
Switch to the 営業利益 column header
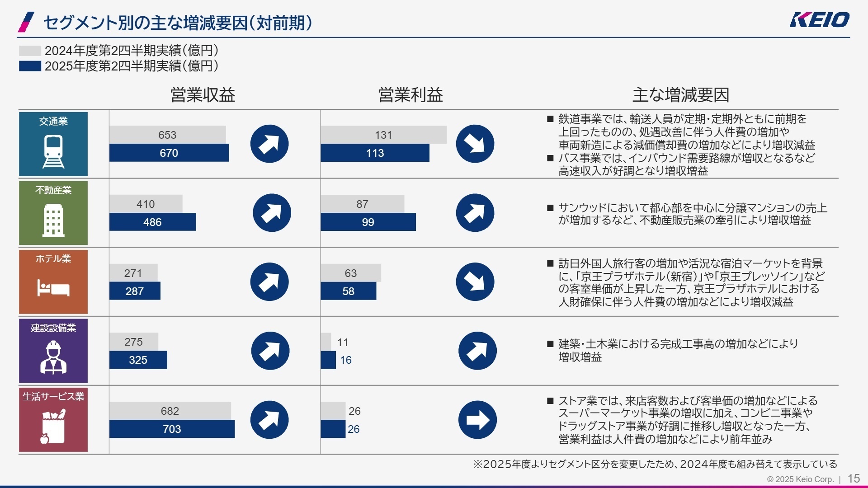point(410,95)
